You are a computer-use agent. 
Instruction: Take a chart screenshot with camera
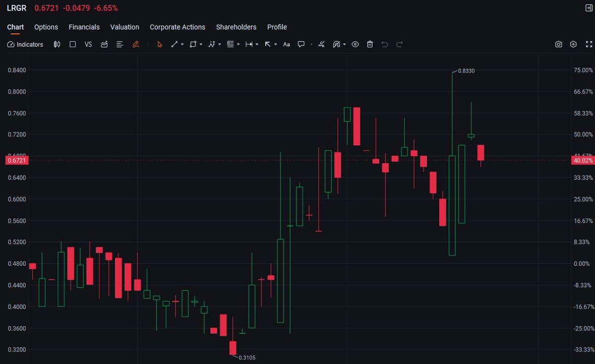point(558,44)
